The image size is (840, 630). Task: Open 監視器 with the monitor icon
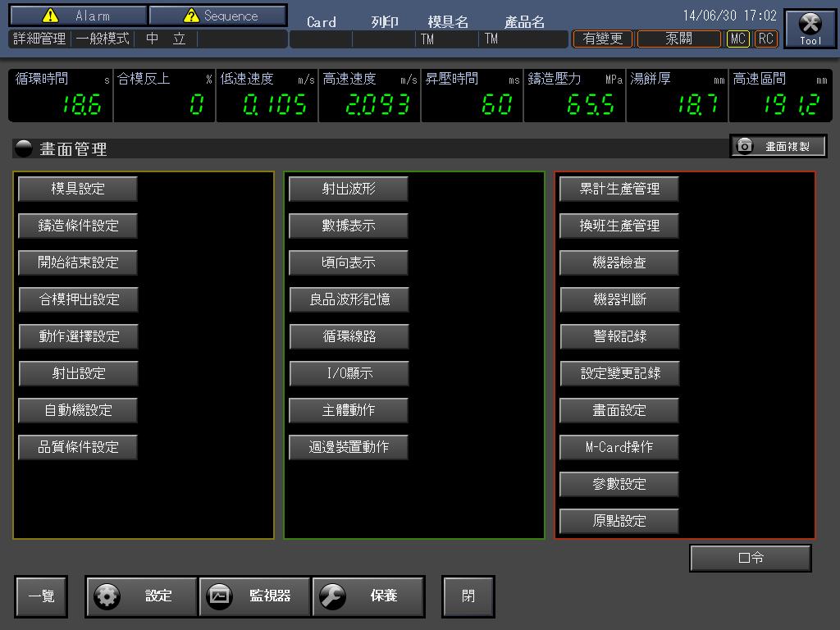pos(255,596)
